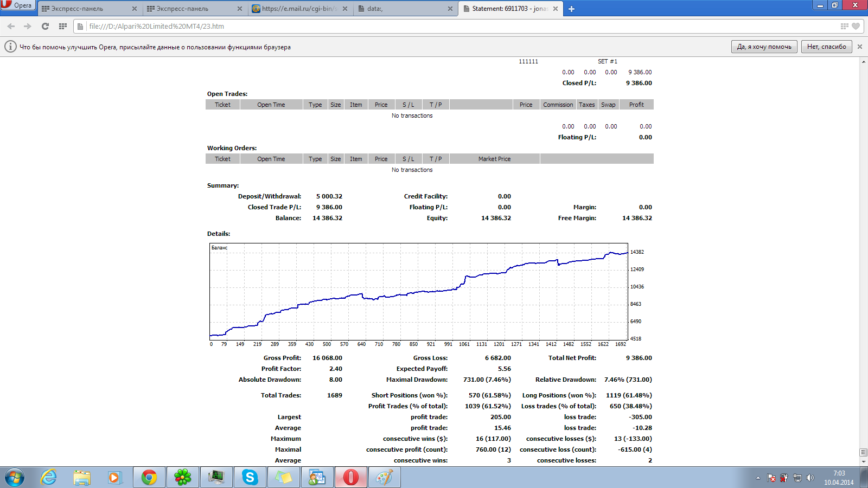This screenshot has width=868, height=488.
Task: Click the Forward navigation arrow
Action: [x=27, y=26]
